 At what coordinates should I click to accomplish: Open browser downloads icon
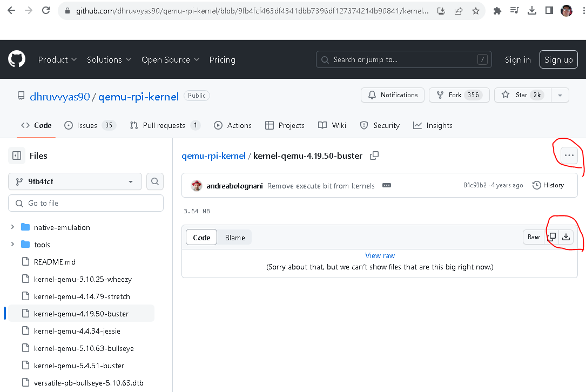tap(531, 10)
